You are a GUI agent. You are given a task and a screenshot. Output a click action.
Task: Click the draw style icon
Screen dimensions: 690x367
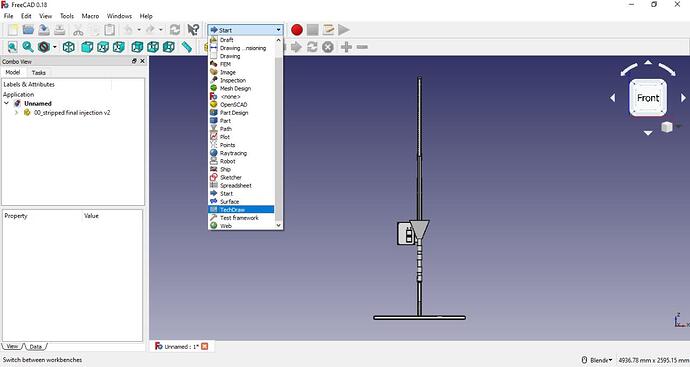44,47
